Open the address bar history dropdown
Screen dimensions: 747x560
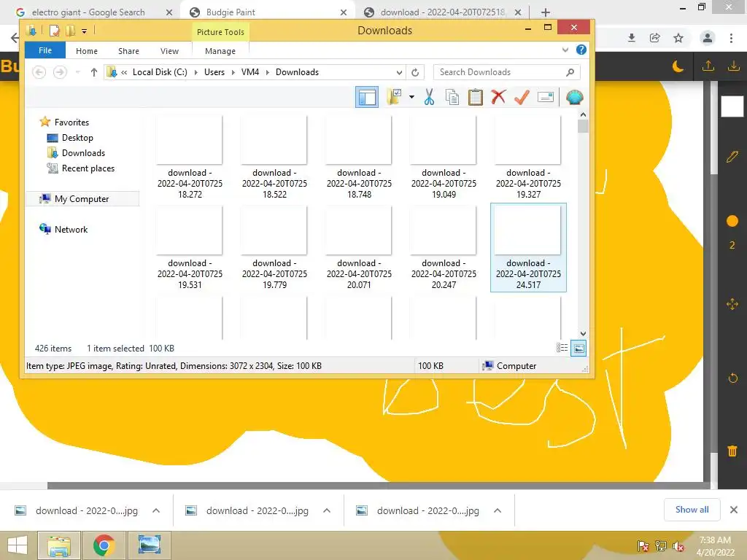coord(399,72)
